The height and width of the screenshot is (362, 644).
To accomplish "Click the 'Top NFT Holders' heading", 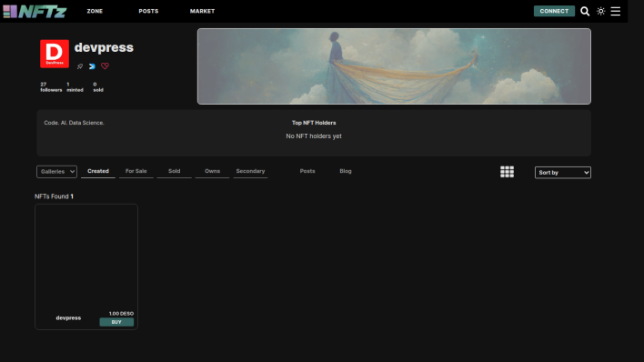I will tap(314, 123).
